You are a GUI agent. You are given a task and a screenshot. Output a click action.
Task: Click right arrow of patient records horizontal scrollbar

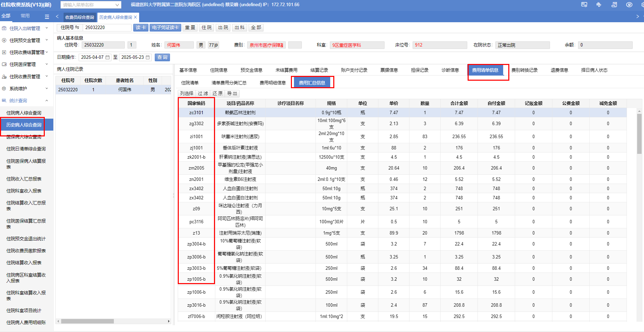pyautogui.click(x=169, y=321)
